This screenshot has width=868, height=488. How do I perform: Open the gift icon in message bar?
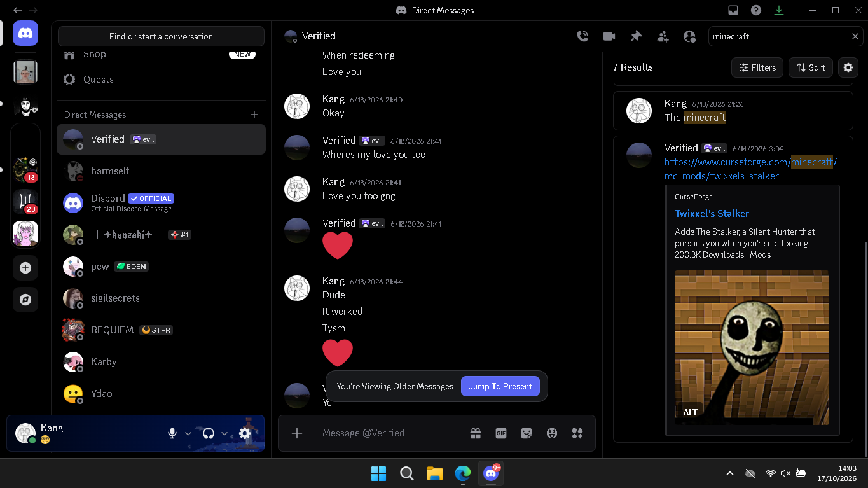click(476, 433)
